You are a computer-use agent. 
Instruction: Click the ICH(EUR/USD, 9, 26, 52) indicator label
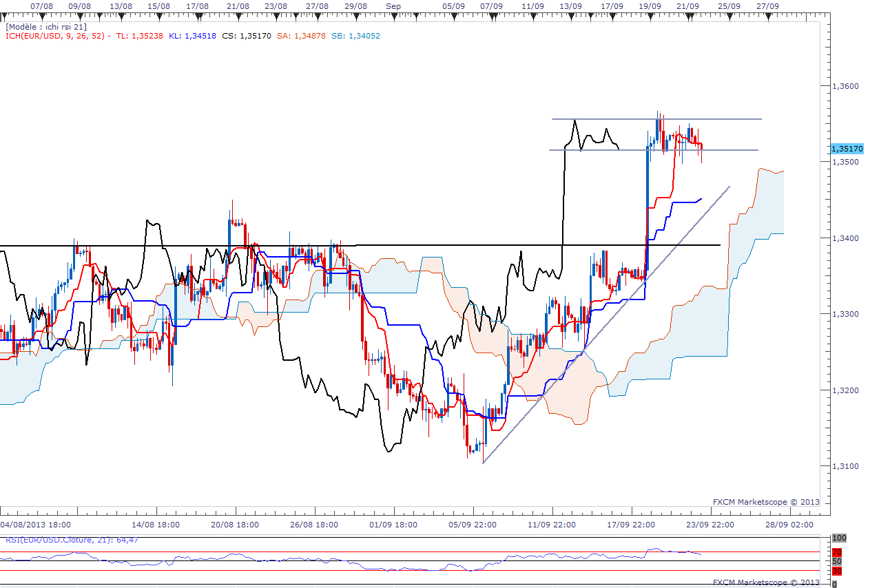tap(54, 36)
